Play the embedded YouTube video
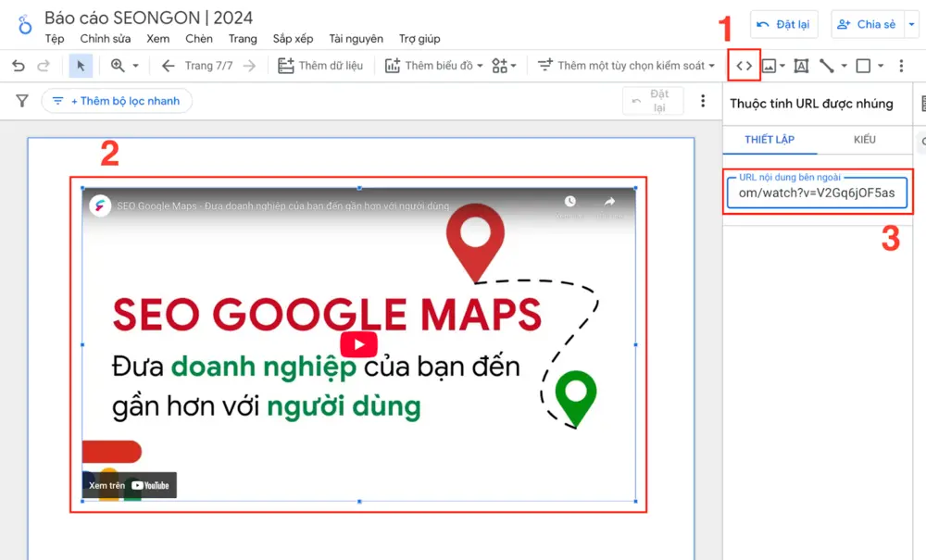Screen dimensions: 926x560 (x=358, y=344)
